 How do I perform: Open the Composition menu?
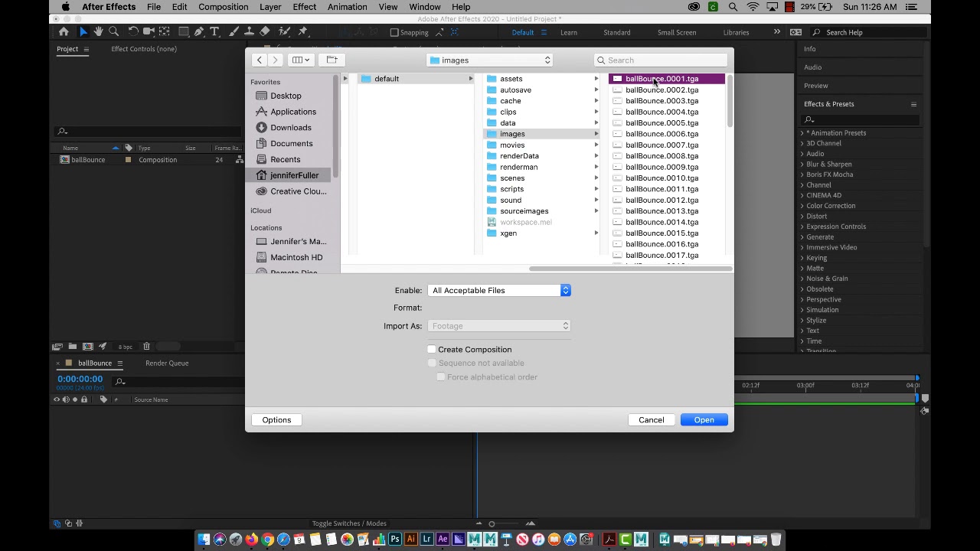pyautogui.click(x=223, y=7)
